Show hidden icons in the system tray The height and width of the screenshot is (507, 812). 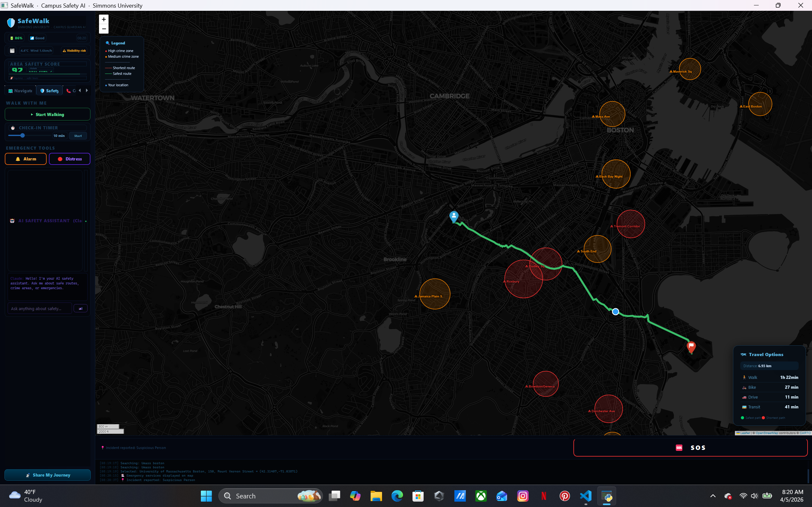coord(713,496)
